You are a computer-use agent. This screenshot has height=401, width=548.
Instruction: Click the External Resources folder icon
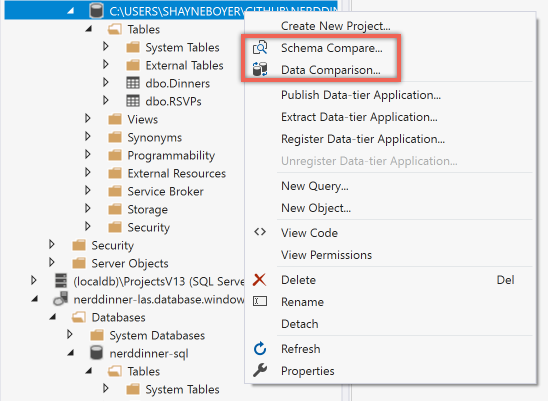(x=115, y=173)
